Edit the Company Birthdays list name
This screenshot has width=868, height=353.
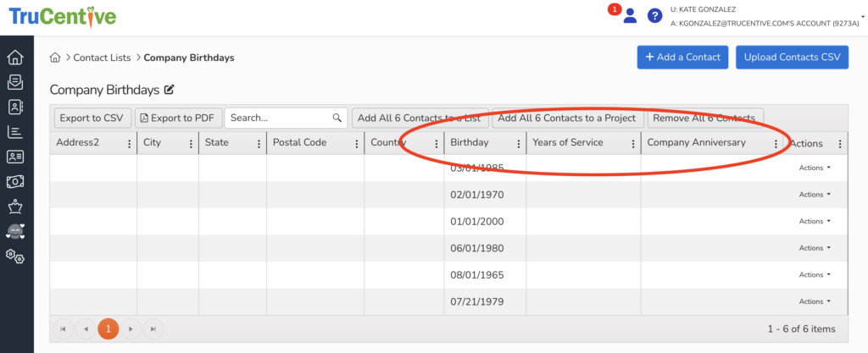point(169,89)
